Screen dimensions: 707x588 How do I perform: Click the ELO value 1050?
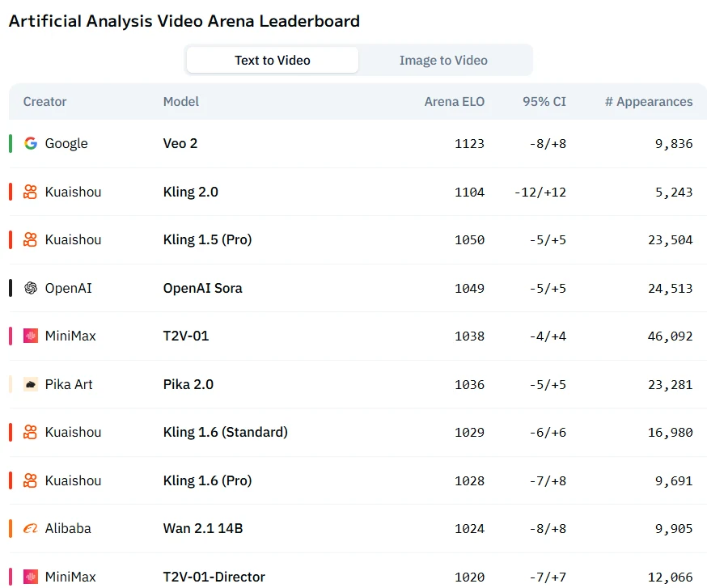click(469, 239)
